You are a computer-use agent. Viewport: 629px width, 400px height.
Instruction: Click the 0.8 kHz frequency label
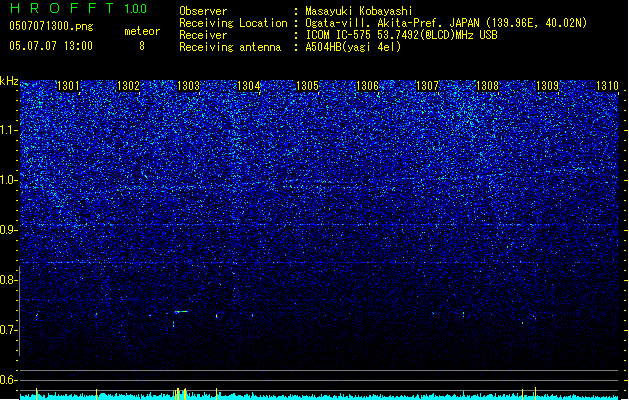click(x=9, y=280)
